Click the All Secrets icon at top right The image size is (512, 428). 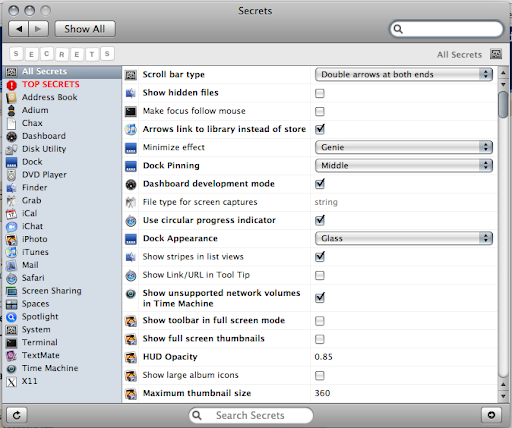click(x=496, y=54)
